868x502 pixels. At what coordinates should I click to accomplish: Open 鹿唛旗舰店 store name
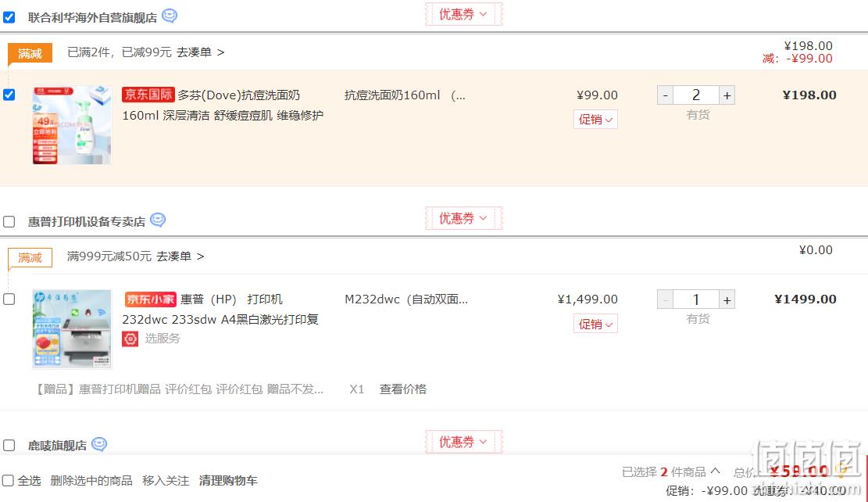pyautogui.click(x=58, y=446)
